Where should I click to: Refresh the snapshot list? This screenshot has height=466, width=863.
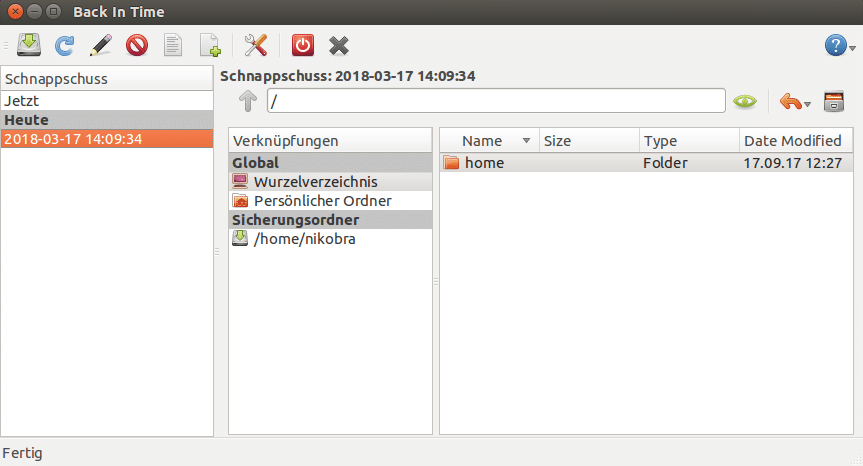(x=64, y=45)
